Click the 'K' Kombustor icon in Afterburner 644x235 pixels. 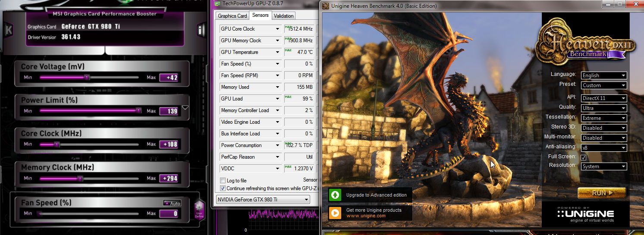[x=9, y=30]
